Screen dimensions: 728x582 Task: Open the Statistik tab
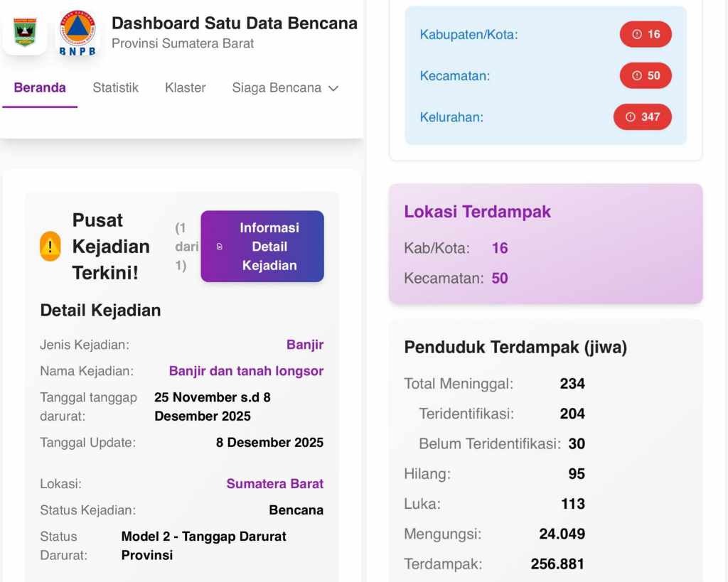(x=115, y=88)
